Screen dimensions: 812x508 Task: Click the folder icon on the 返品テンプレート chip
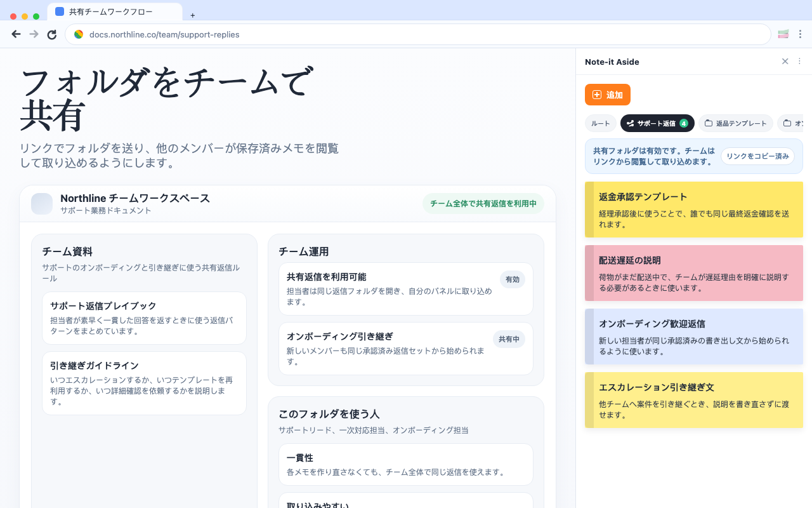point(707,123)
